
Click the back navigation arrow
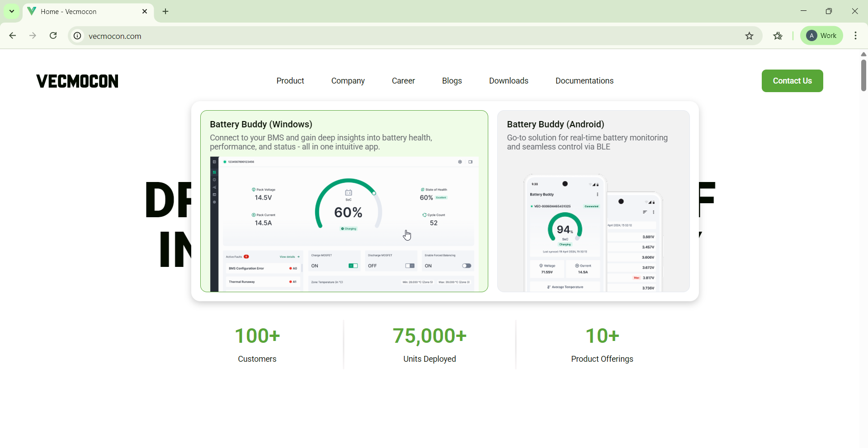coord(13,36)
